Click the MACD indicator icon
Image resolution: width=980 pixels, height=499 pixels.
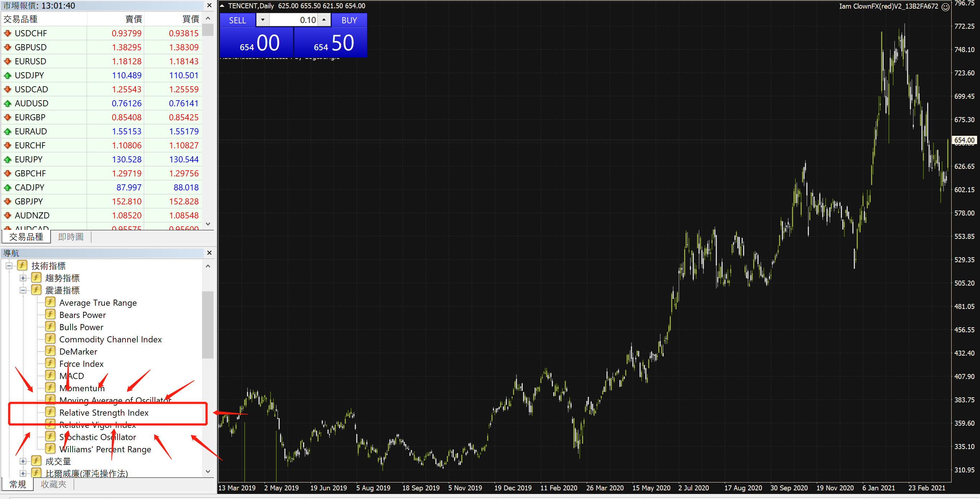[50, 375]
